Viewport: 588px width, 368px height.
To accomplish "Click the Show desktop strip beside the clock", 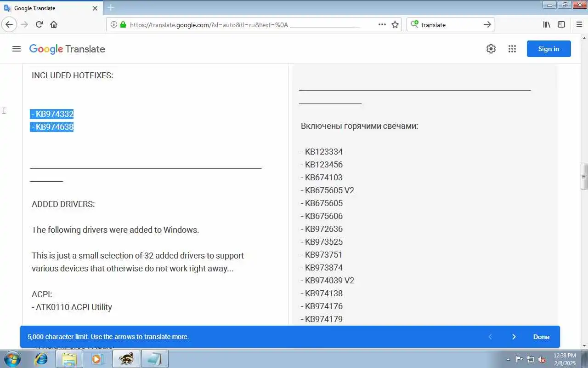I will (x=584, y=359).
